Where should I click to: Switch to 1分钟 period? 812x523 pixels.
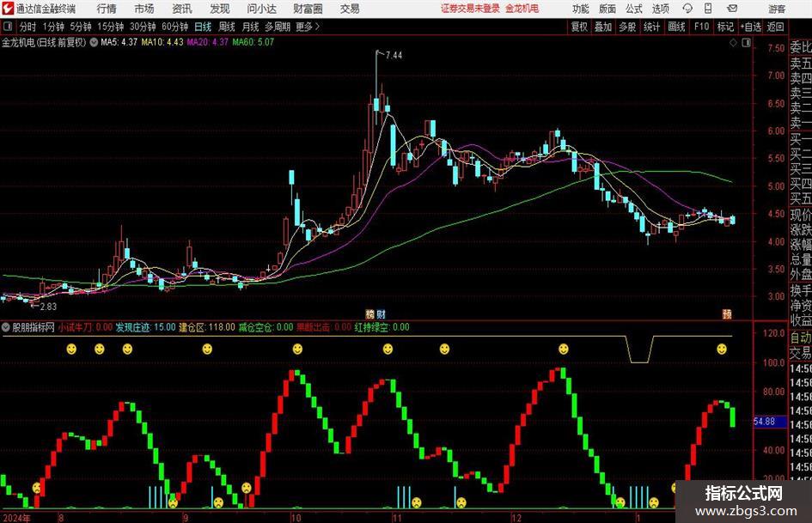[53, 27]
